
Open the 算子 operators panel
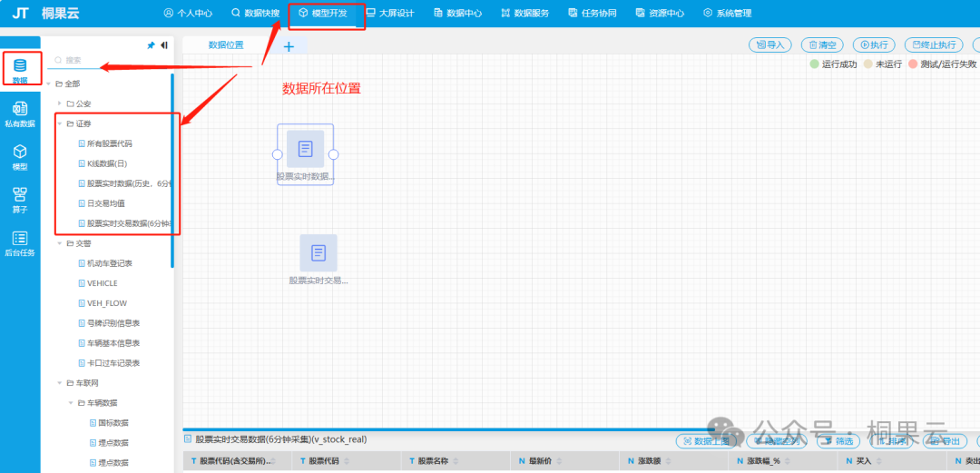[x=20, y=199]
